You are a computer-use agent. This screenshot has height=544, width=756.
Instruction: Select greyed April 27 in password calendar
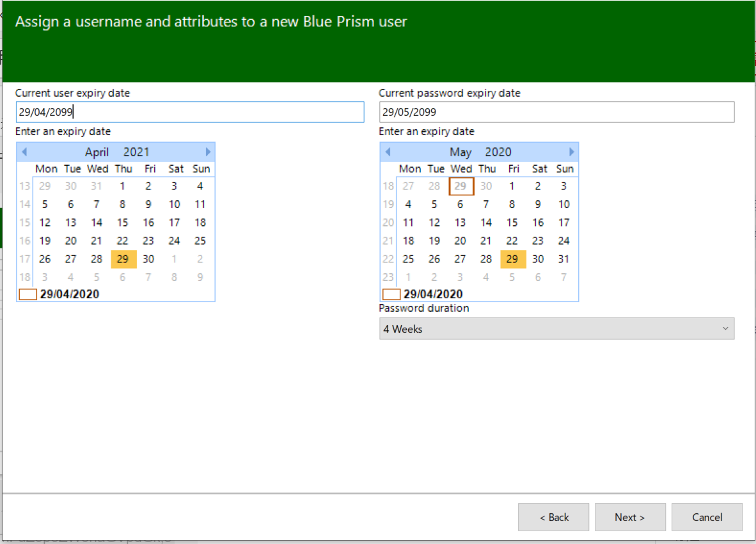[408, 186]
